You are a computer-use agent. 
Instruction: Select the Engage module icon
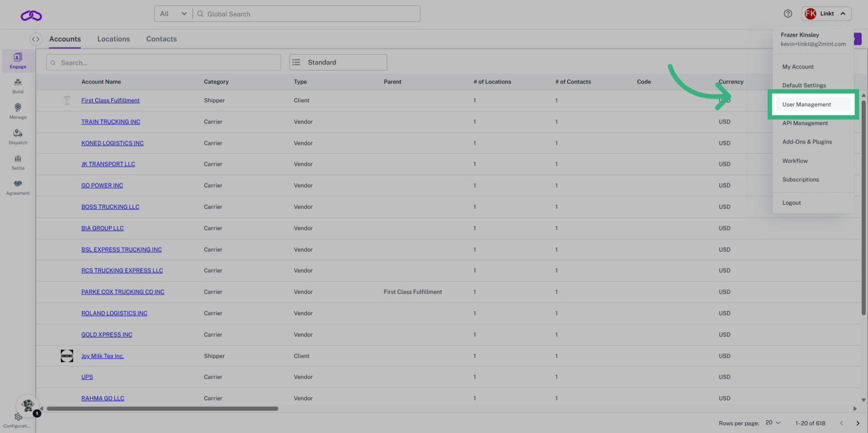coord(18,60)
